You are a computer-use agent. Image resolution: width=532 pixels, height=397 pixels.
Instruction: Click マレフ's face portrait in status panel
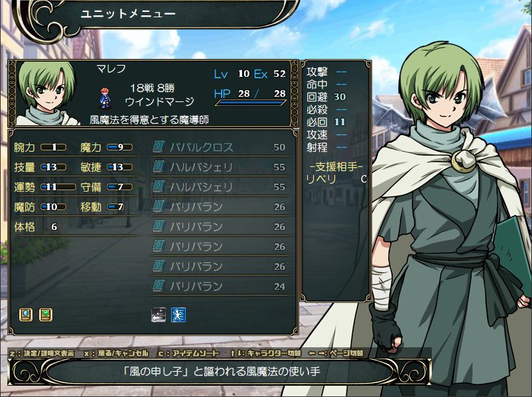coord(46,93)
